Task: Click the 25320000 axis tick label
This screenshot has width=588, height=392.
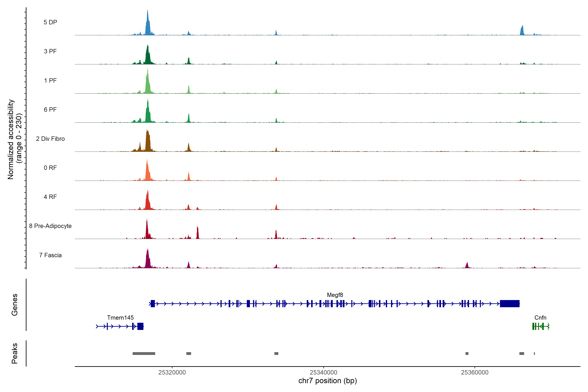Action: click(172, 372)
